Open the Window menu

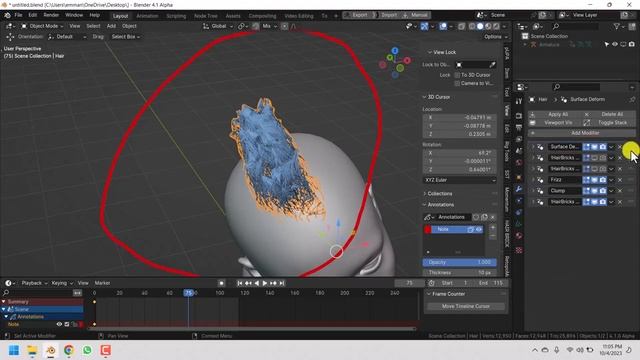[74, 15]
